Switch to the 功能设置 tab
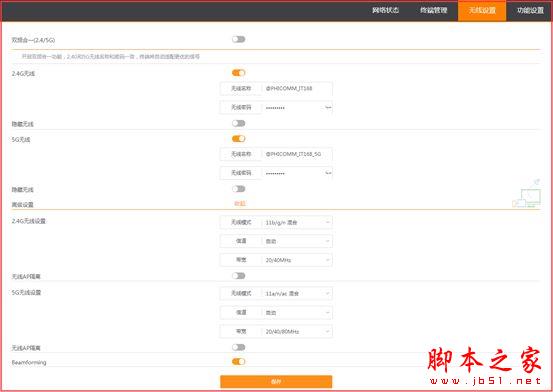 click(530, 10)
